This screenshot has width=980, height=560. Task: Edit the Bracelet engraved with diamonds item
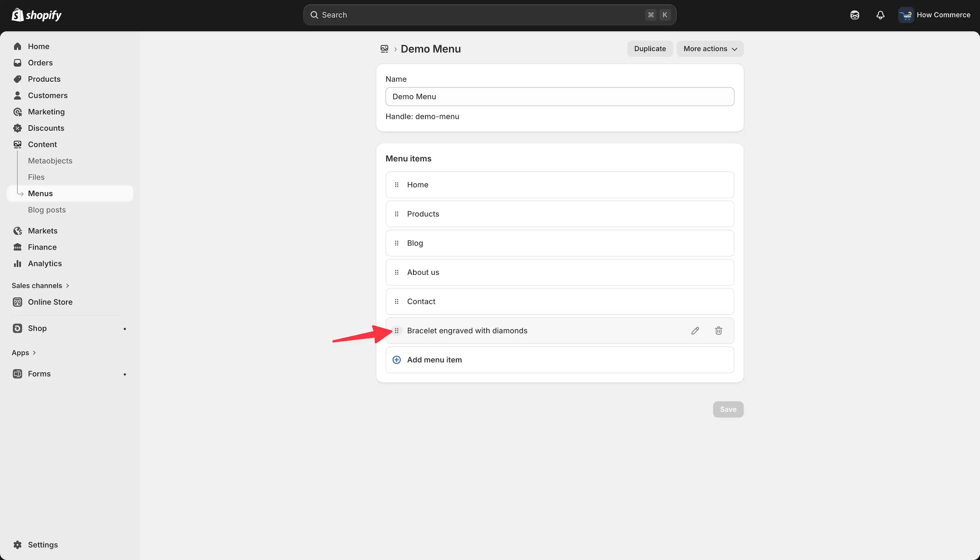pos(695,331)
